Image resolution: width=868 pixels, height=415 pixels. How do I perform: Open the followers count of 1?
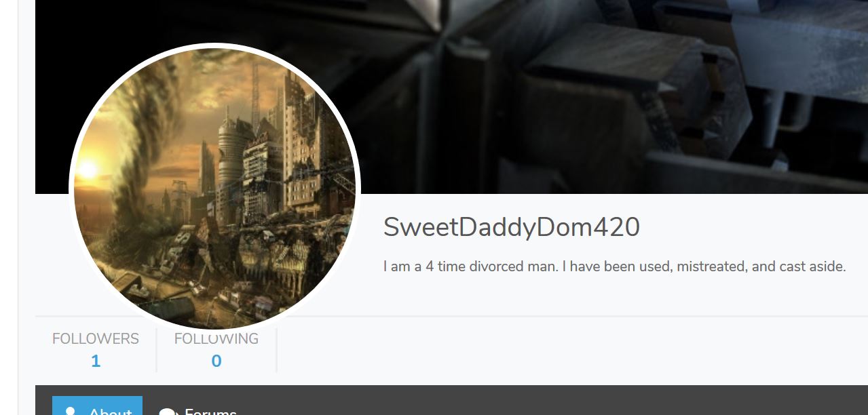[96, 361]
